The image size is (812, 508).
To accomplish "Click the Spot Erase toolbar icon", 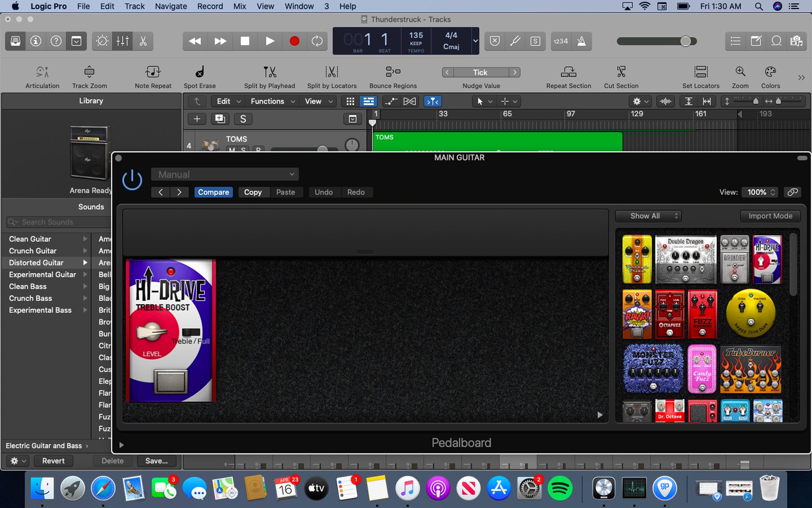I will [200, 72].
